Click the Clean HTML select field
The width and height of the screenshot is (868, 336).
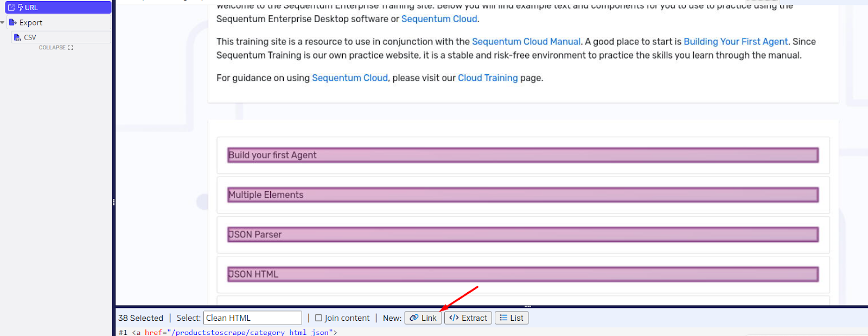(253, 318)
